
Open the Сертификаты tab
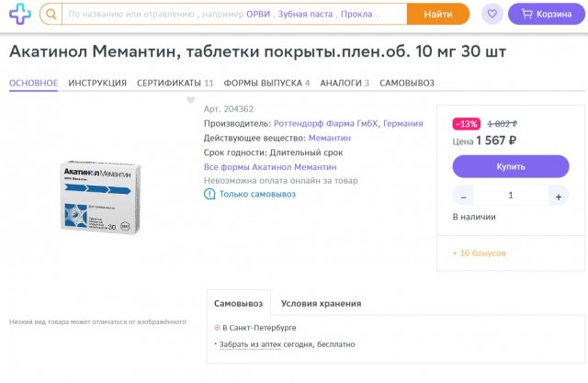tap(175, 83)
